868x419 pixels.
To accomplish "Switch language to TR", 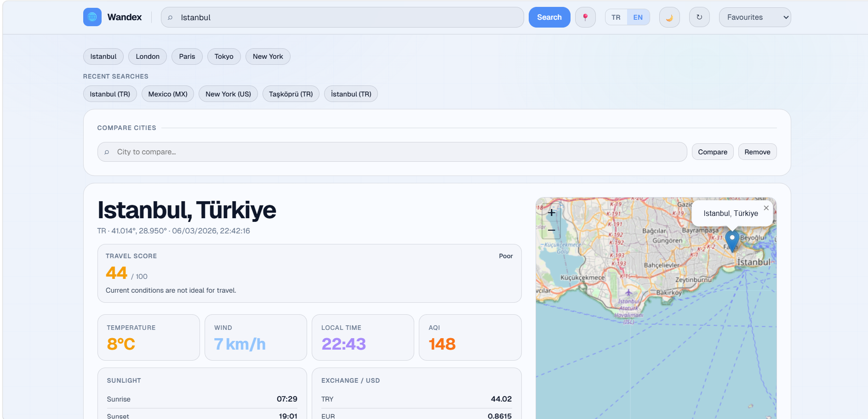I will coord(616,17).
